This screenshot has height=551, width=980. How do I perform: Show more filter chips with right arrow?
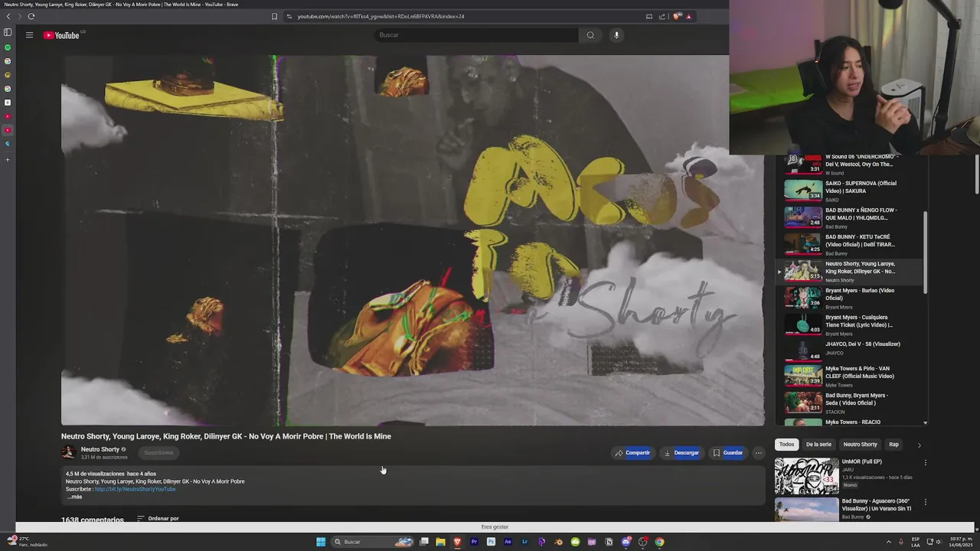coord(919,445)
